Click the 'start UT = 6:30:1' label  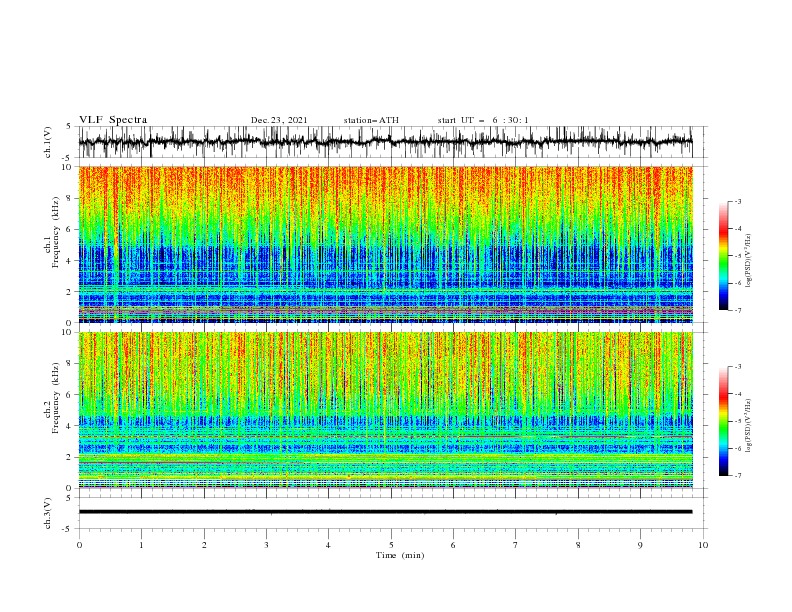coord(483,120)
